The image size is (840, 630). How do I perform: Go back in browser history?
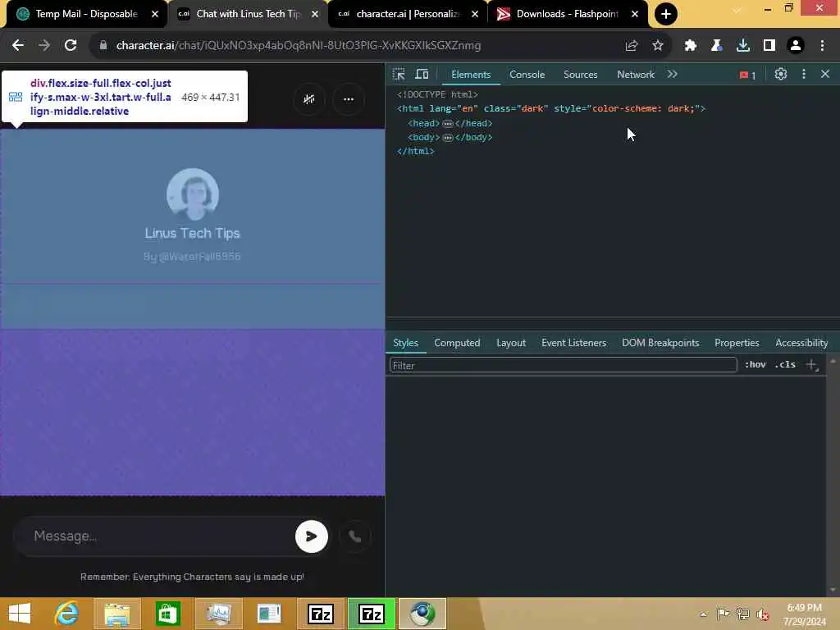pyautogui.click(x=18, y=46)
